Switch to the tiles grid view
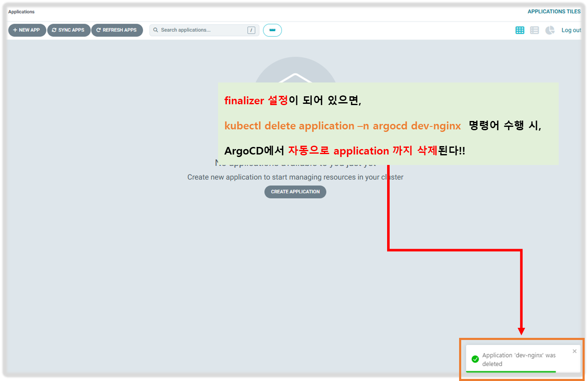Image resolution: width=588 pixels, height=381 pixels. [x=520, y=30]
